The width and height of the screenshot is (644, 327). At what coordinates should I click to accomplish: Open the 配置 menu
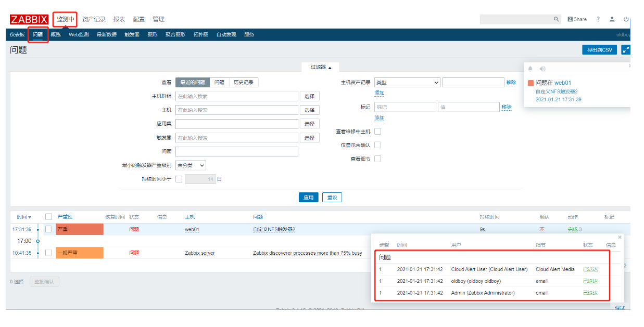coord(139,19)
